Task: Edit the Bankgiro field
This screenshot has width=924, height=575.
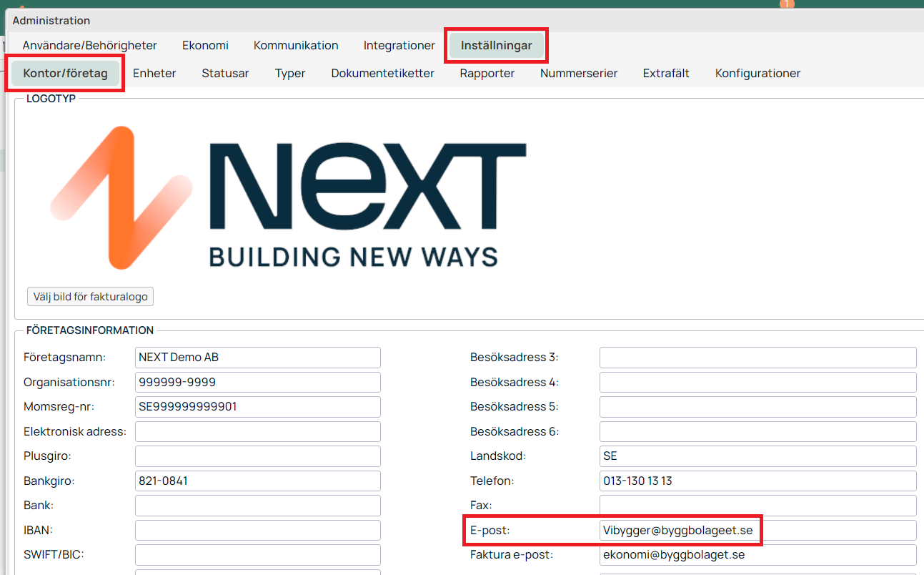Action: [x=258, y=481]
